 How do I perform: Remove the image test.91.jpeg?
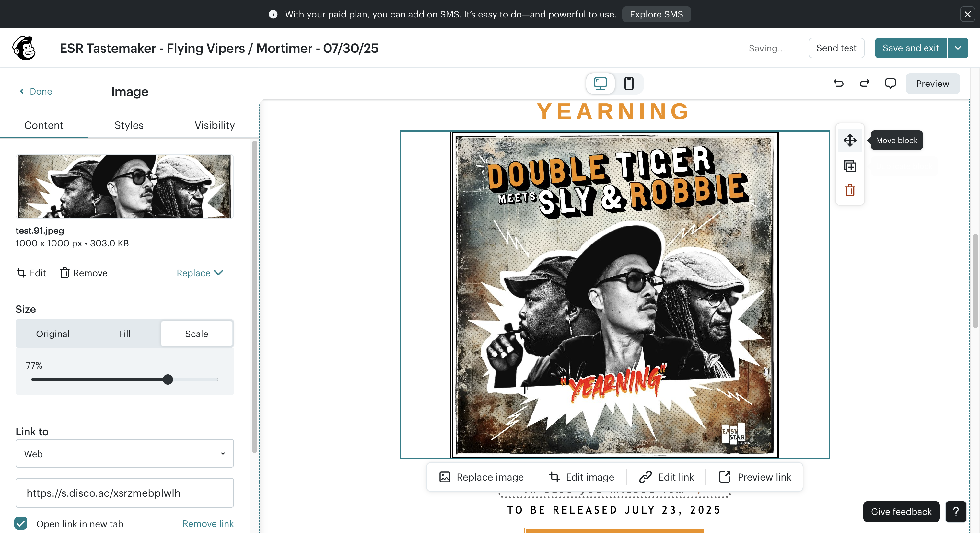pyautogui.click(x=84, y=273)
